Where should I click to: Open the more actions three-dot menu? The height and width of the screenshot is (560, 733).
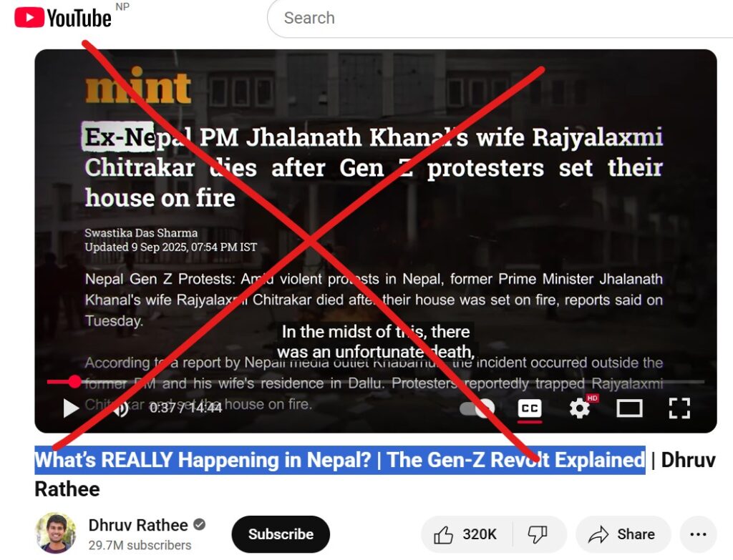[698, 534]
